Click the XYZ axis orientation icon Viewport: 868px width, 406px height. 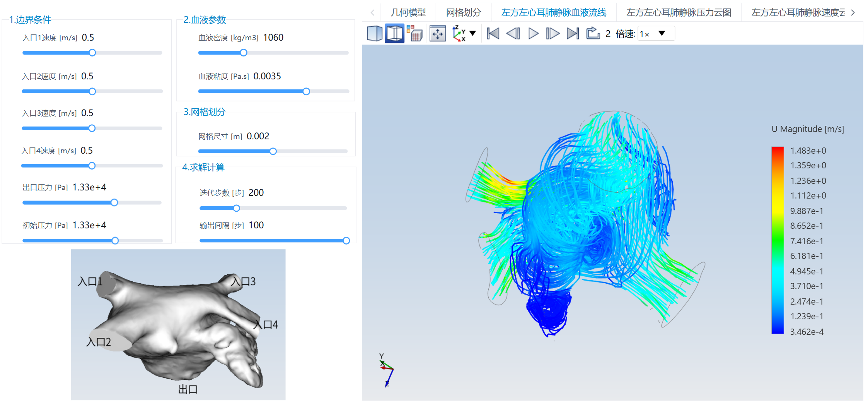(459, 34)
